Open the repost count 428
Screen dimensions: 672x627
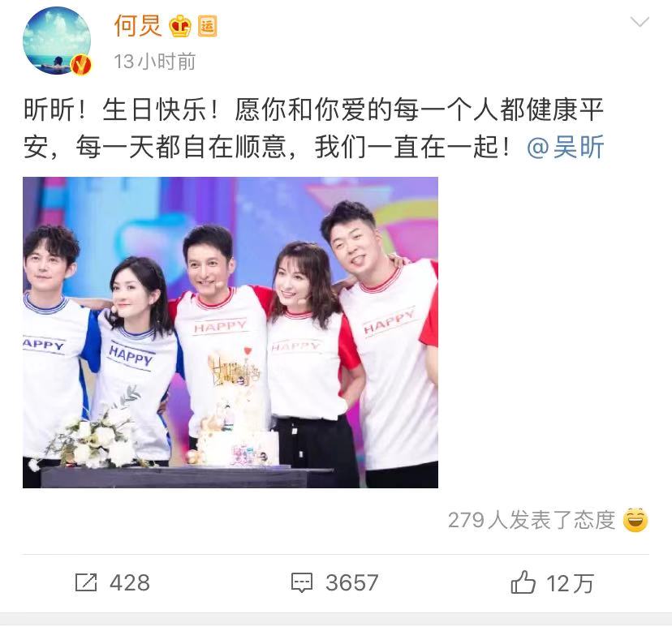point(130,583)
